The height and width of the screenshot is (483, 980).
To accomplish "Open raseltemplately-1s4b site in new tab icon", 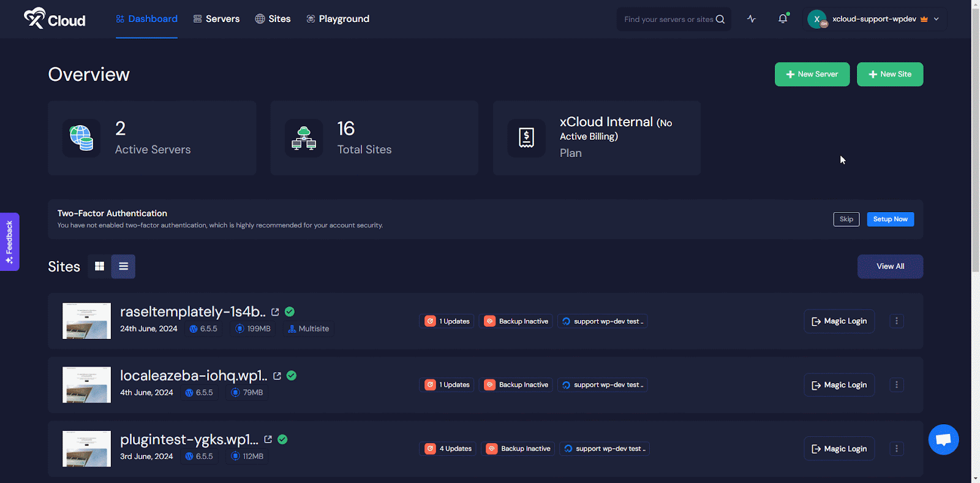I will pyautogui.click(x=275, y=312).
